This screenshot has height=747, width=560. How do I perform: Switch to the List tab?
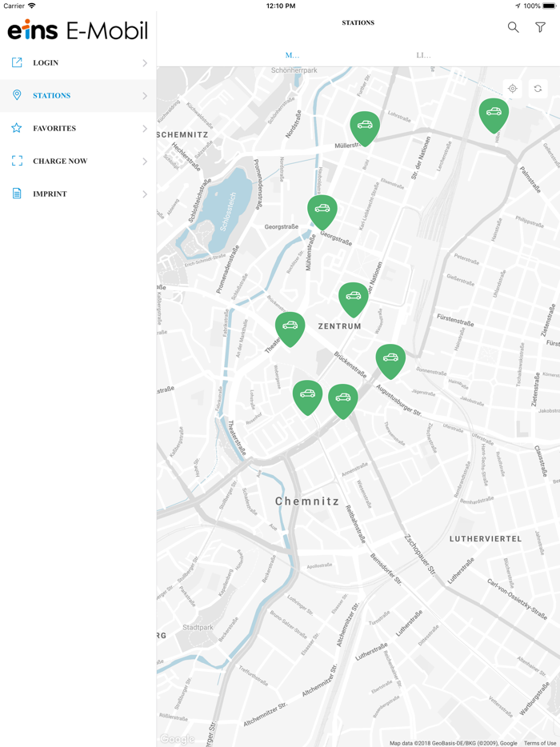[423, 55]
